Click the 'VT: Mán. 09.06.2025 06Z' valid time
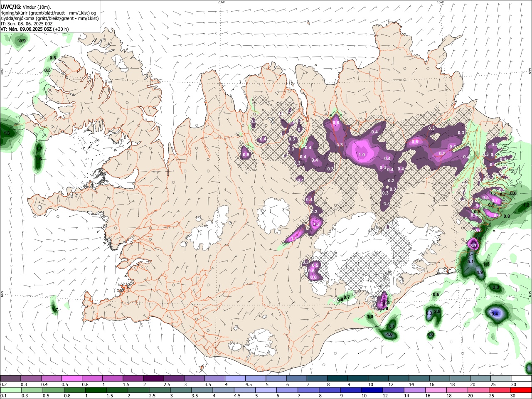Image resolution: width=532 pixels, height=399 pixels. click(26, 29)
